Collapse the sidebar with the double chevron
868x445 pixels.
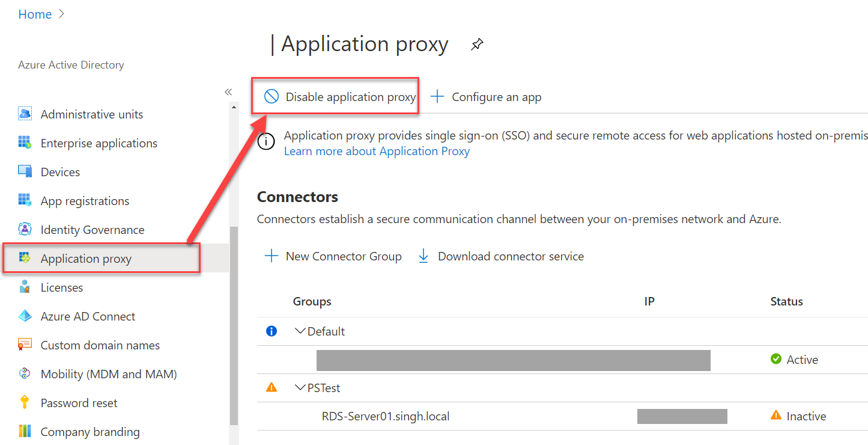tap(228, 92)
